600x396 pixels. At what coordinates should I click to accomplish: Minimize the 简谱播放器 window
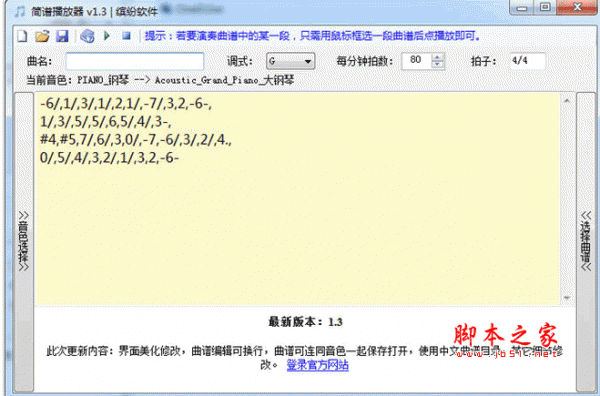(x=522, y=8)
